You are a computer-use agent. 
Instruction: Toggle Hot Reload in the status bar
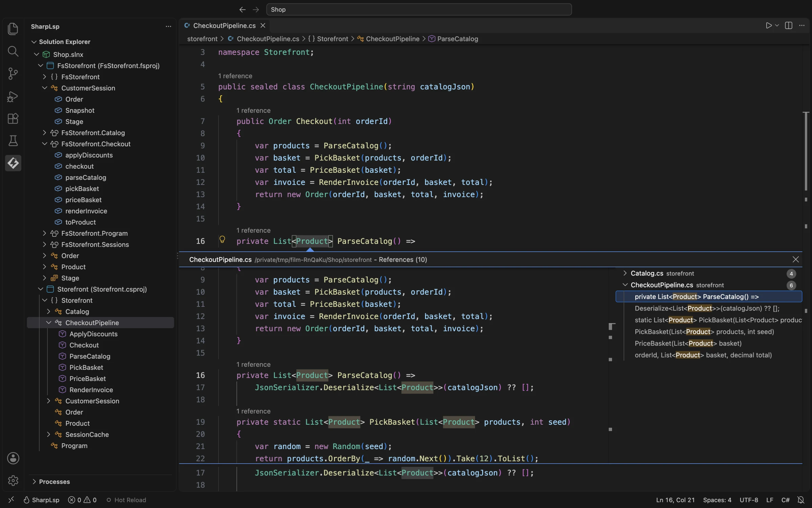coord(126,500)
